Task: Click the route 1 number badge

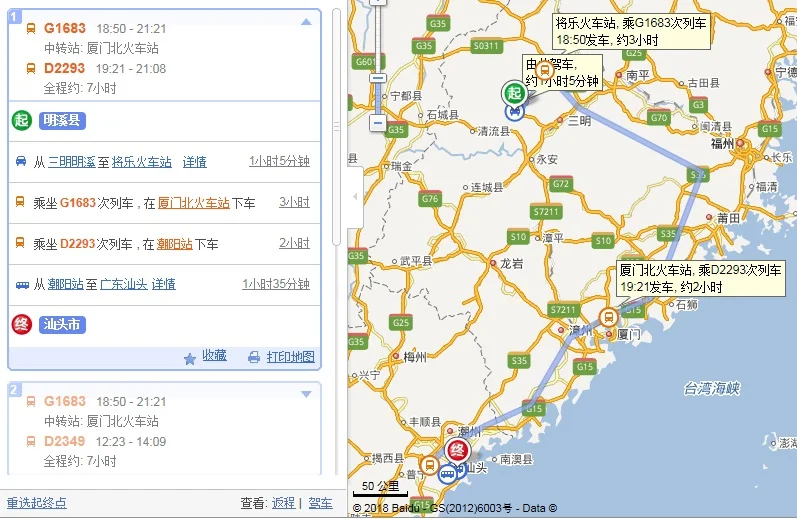Action: tap(13, 16)
